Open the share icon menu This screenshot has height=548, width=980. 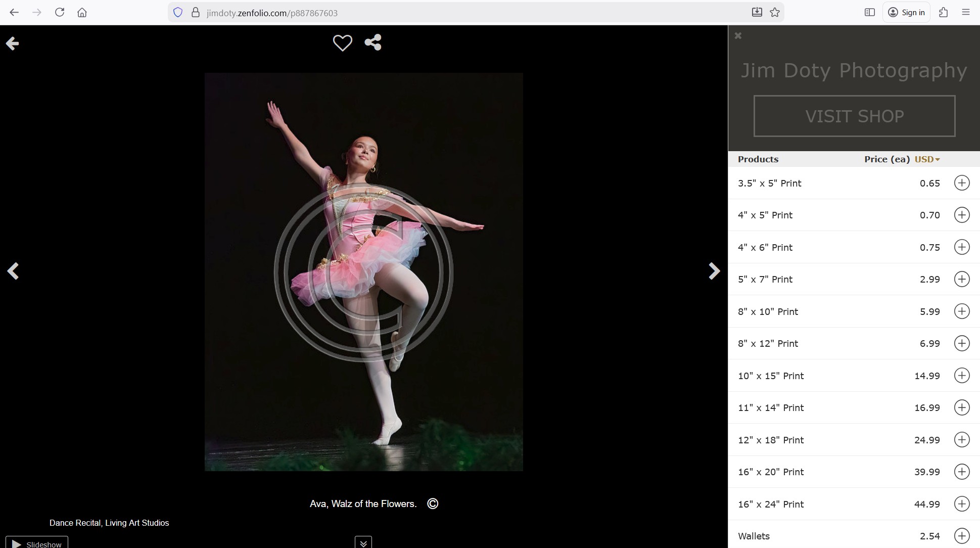[373, 42]
